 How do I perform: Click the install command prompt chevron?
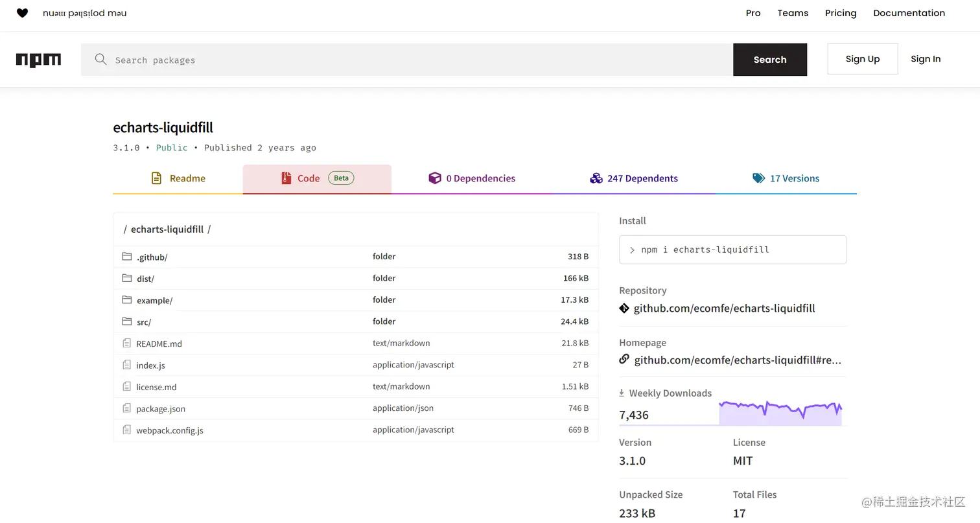point(632,250)
